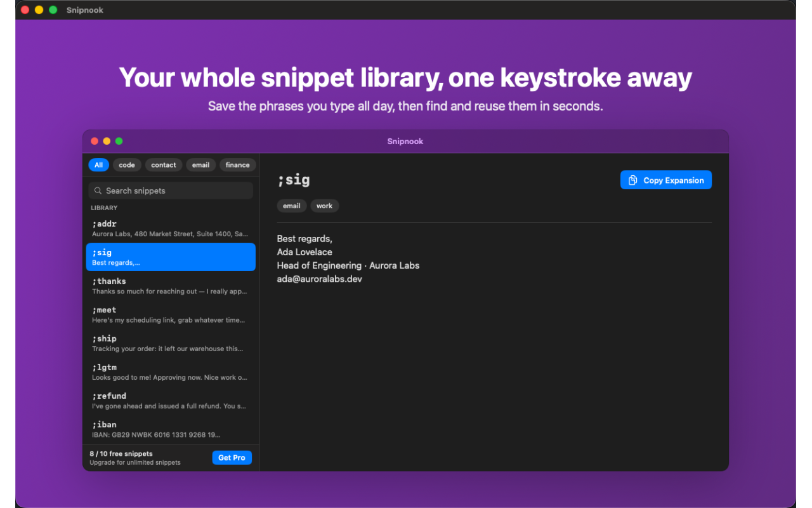
Task: Click the inner Snipnook window title
Action: click(405, 142)
